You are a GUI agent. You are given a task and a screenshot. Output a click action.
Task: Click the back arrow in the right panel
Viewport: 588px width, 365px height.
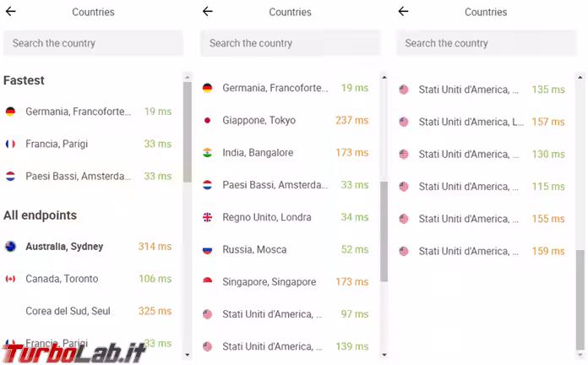tap(403, 12)
